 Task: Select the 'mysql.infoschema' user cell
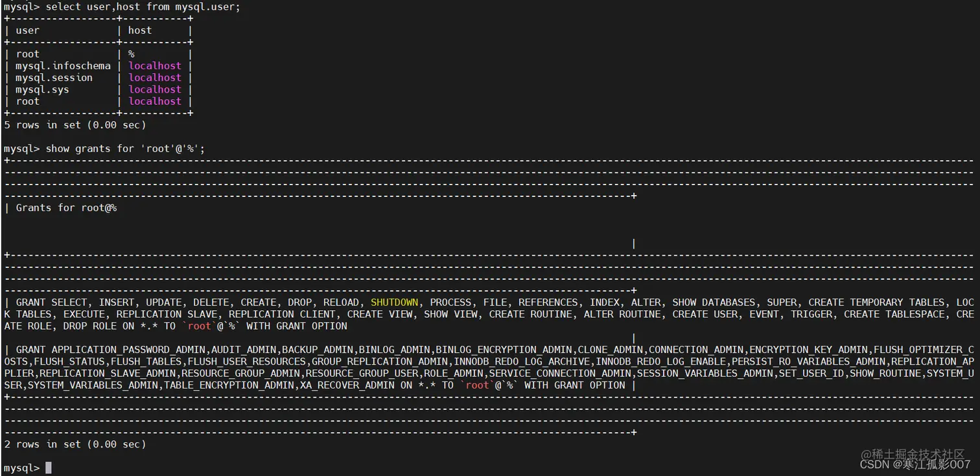tap(63, 66)
